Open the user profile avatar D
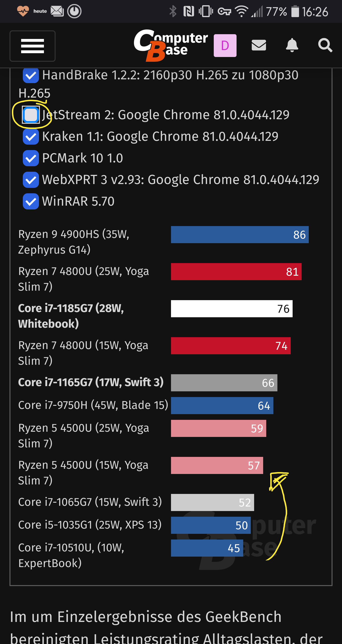The height and width of the screenshot is (644, 342). 225,46
